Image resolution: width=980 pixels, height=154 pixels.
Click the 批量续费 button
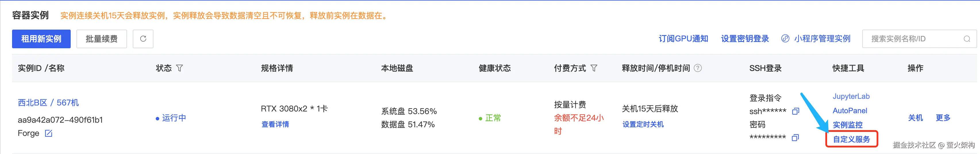101,39
